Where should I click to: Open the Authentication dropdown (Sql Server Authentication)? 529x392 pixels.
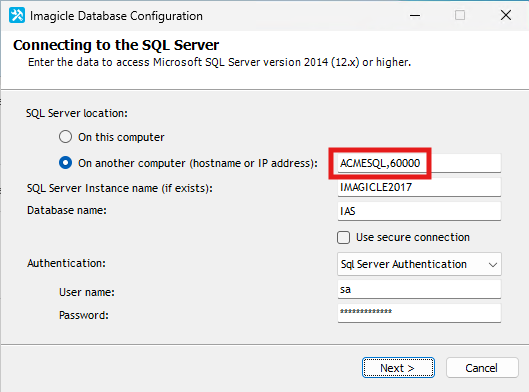click(x=419, y=264)
